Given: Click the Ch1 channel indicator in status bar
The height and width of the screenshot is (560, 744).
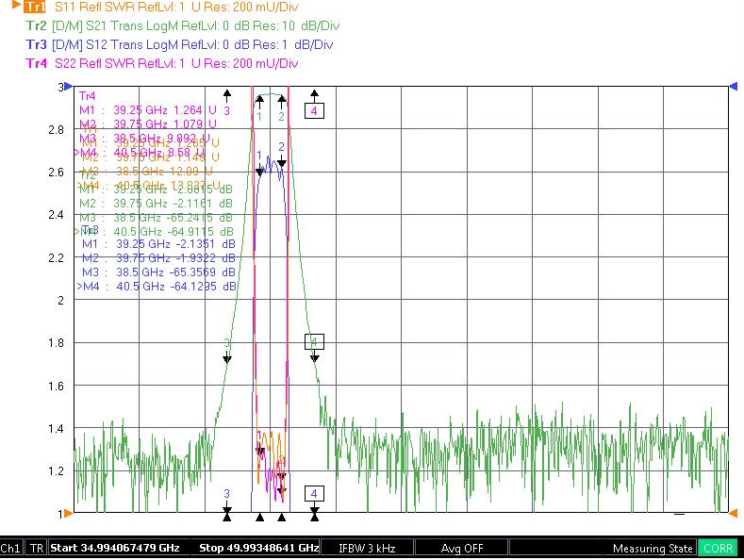Looking at the screenshot, I should coord(11,548).
